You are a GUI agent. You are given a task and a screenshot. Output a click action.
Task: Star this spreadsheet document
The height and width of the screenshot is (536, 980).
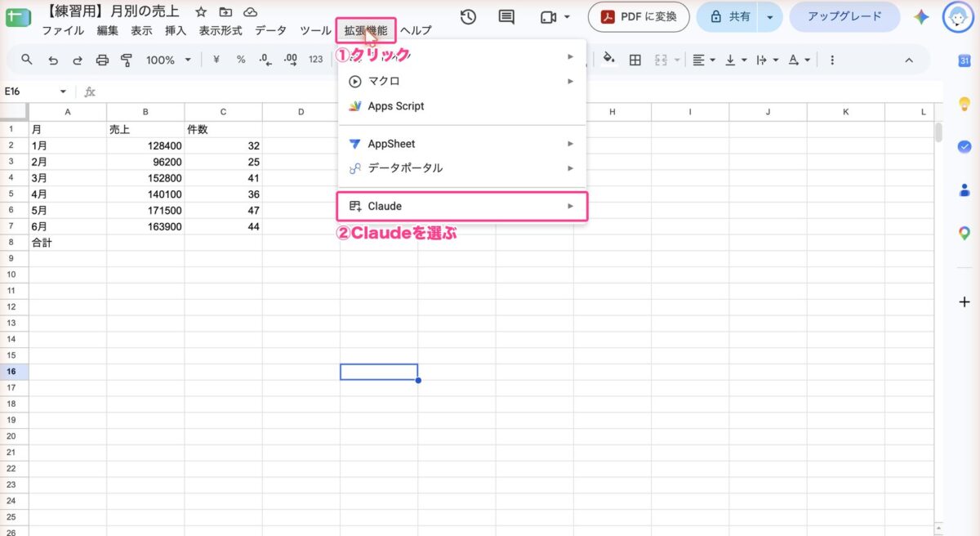click(x=201, y=12)
